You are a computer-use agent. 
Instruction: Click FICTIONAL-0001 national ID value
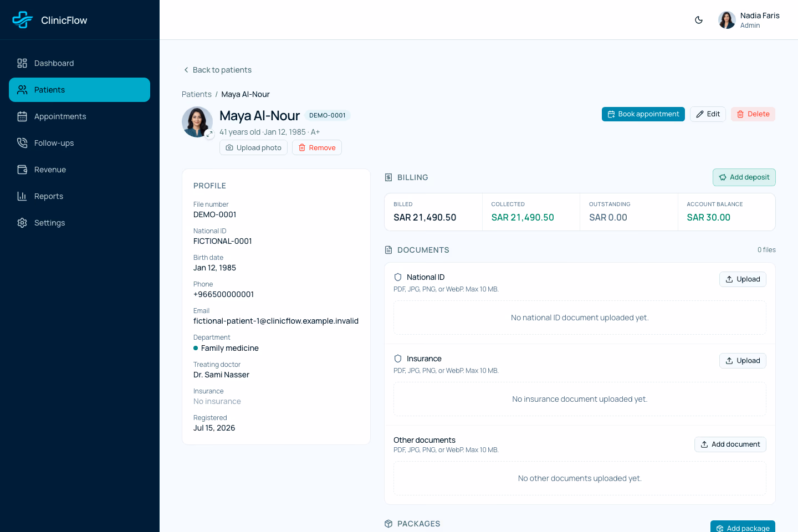tap(223, 241)
